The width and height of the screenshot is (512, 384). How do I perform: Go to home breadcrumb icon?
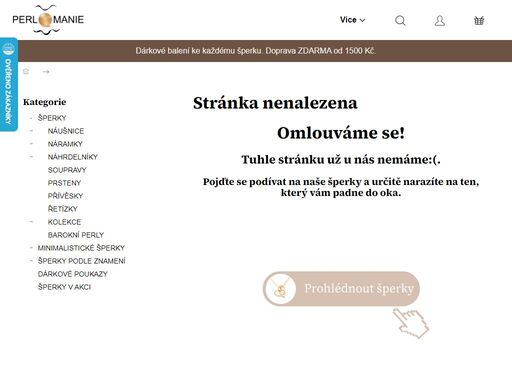(x=26, y=71)
